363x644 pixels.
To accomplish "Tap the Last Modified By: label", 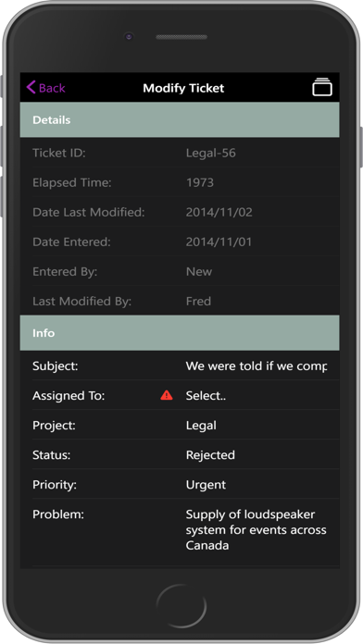I will (x=81, y=301).
